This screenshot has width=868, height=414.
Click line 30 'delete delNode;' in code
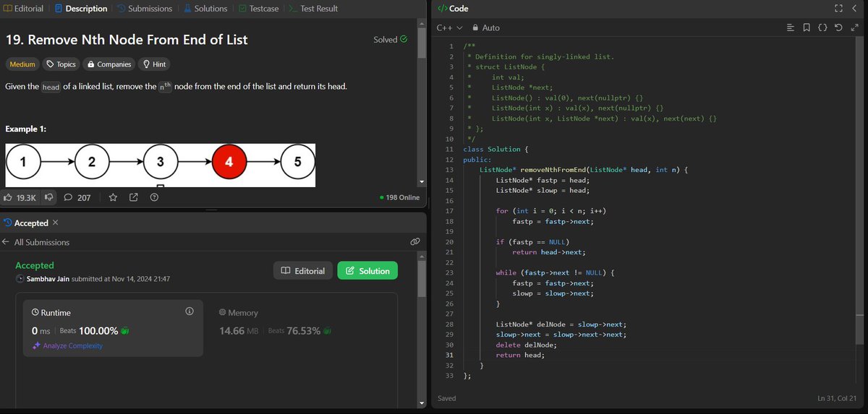pyautogui.click(x=527, y=345)
